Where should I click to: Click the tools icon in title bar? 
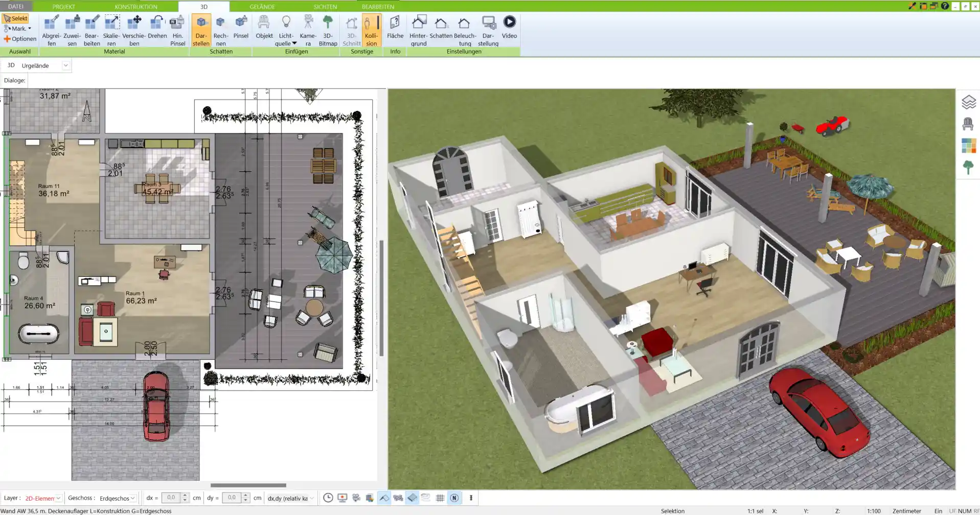click(912, 6)
